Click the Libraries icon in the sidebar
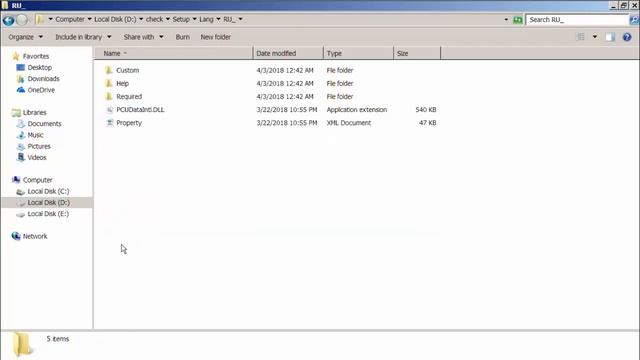The height and width of the screenshot is (360, 640). [x=16, y=112]
